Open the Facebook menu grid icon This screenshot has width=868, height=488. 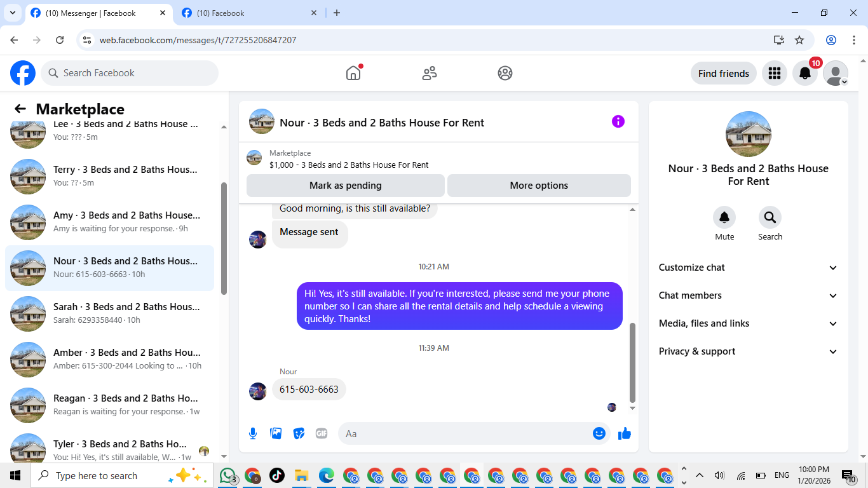click(x=774, y=73)
